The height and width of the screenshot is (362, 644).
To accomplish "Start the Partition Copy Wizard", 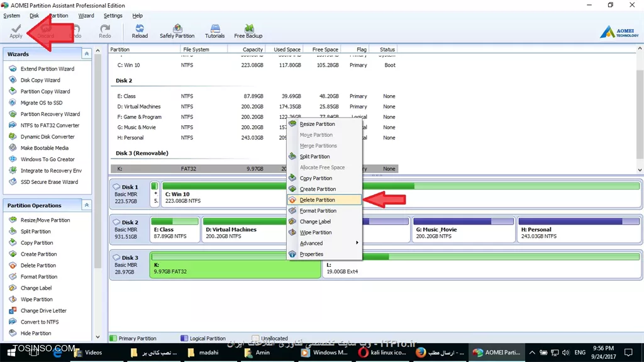I will [x=45, y=91].
